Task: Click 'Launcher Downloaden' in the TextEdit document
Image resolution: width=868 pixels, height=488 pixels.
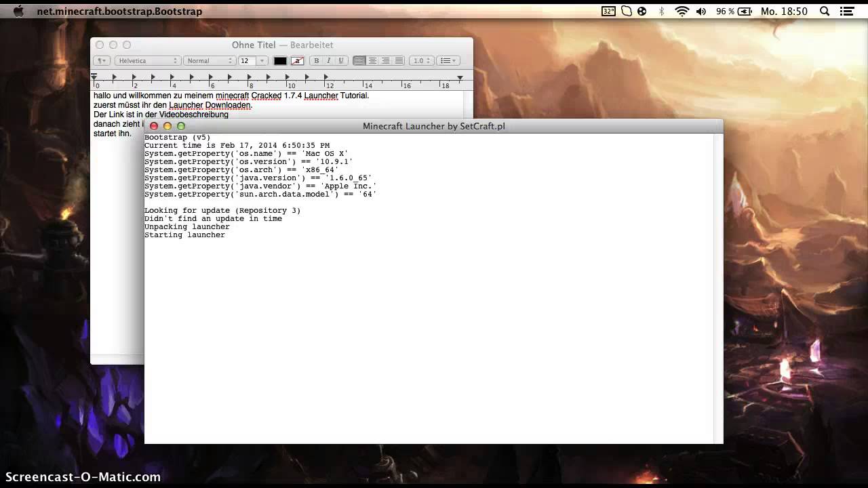Action: click(x=210, y=105)
